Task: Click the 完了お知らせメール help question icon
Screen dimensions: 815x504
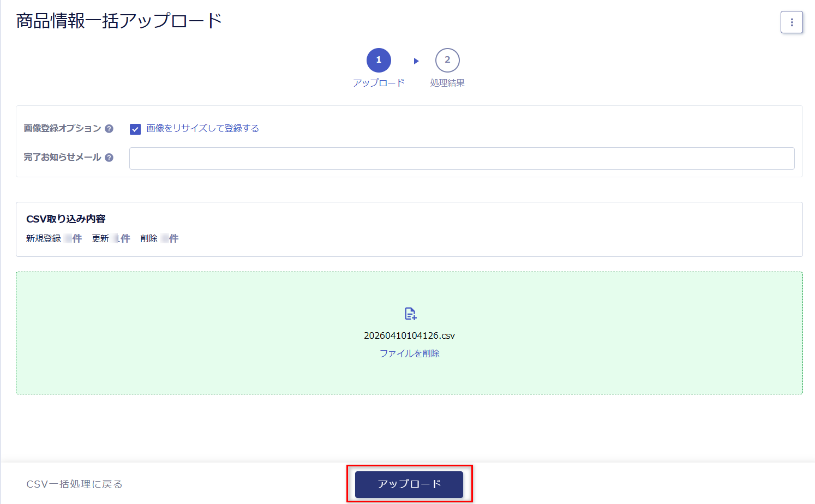Action: coord(110,157)
